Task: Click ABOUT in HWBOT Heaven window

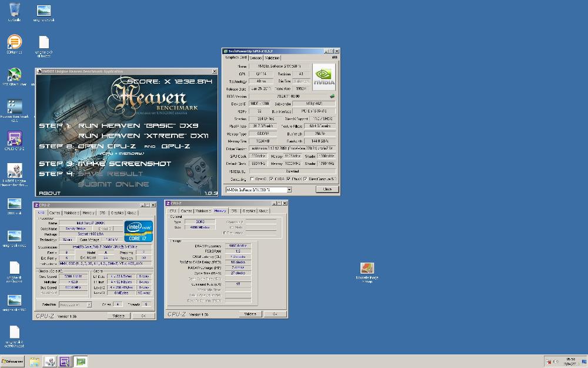Action: click(x=50, y=193)
